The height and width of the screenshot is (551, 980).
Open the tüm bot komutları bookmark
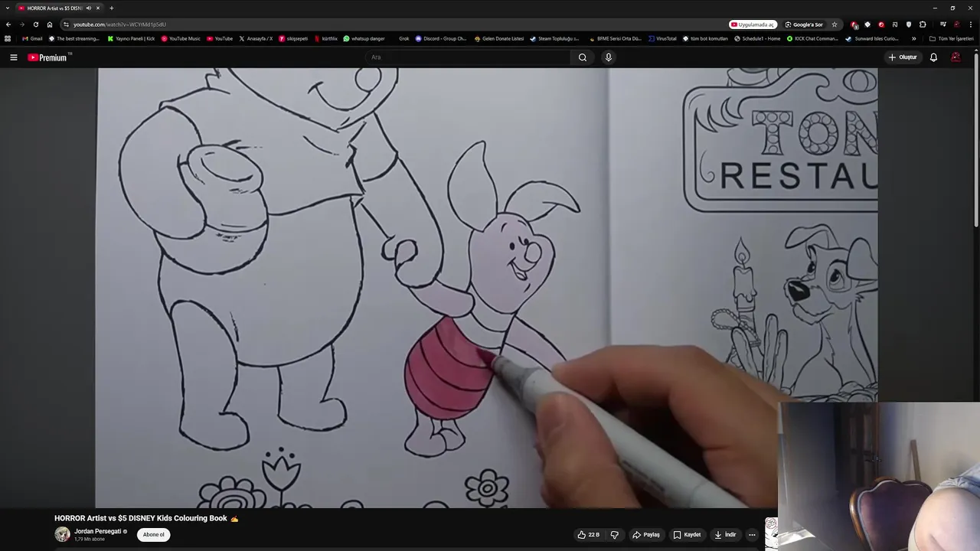[705, 38]
